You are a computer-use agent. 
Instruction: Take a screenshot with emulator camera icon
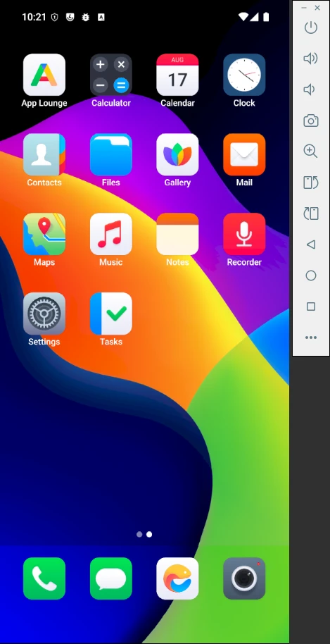pyautogui.click(x=311, y=120)
